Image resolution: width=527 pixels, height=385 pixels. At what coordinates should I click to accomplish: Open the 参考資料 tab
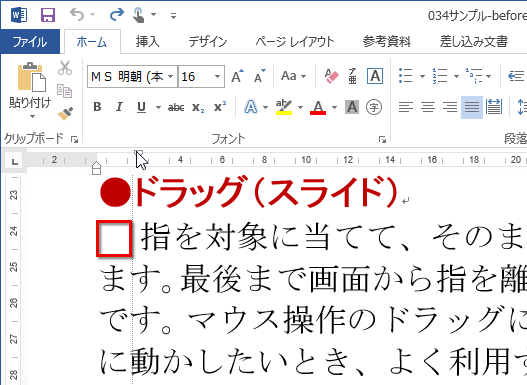387,42
